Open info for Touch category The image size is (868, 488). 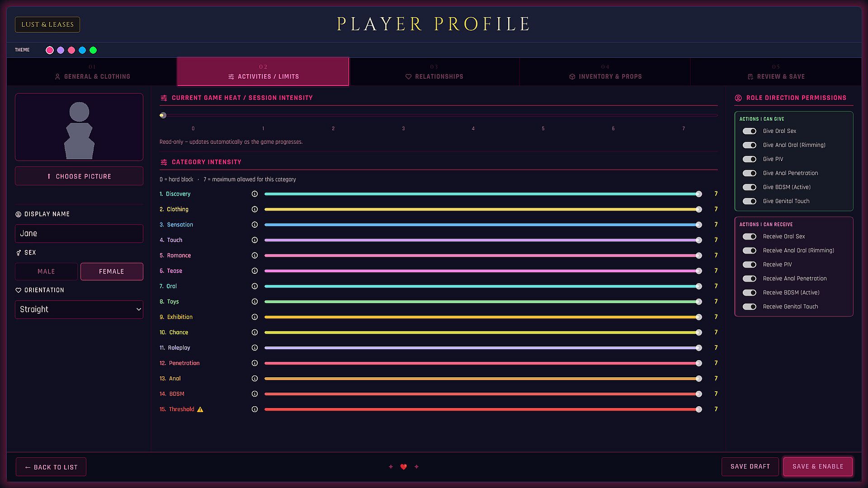tap(255, 240)
